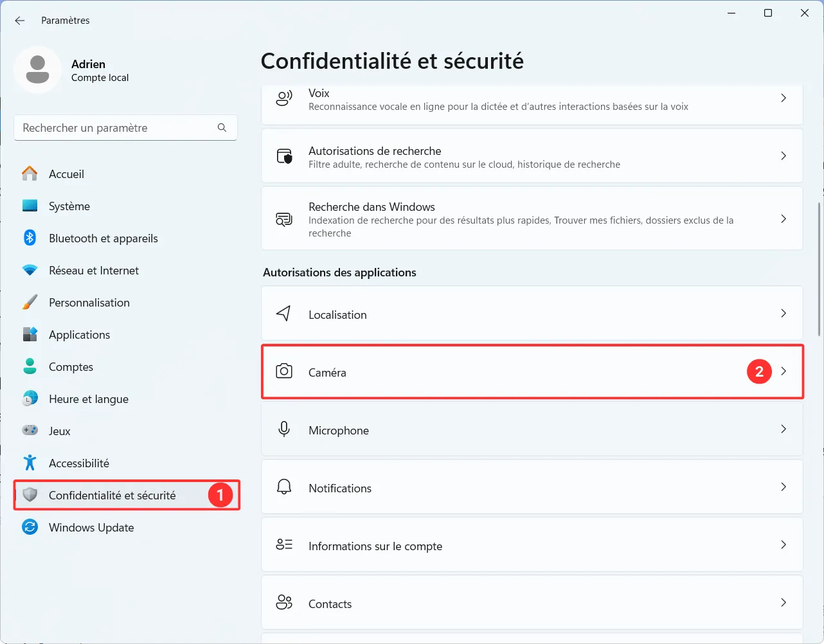Click the Adrien profile avatar

point(37,69)
